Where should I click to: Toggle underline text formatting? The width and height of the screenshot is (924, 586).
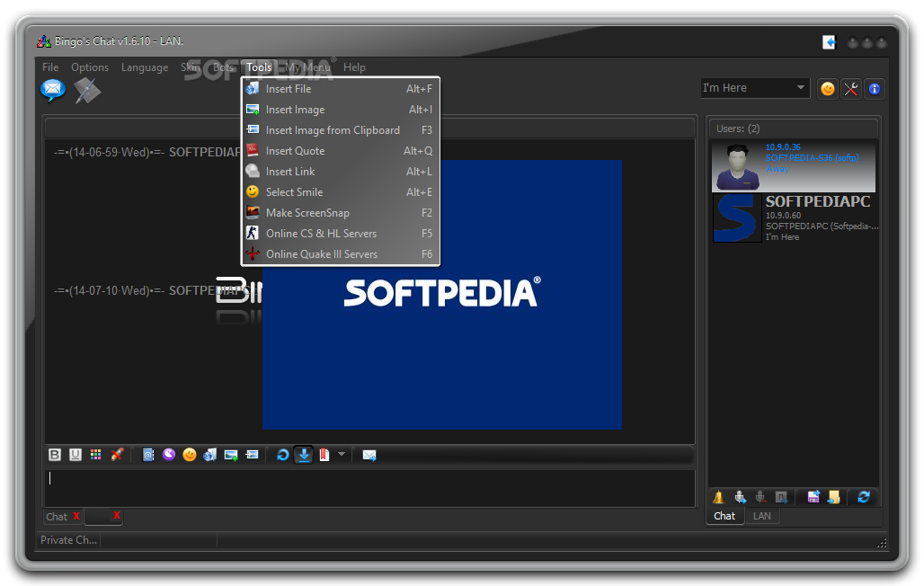76,455
